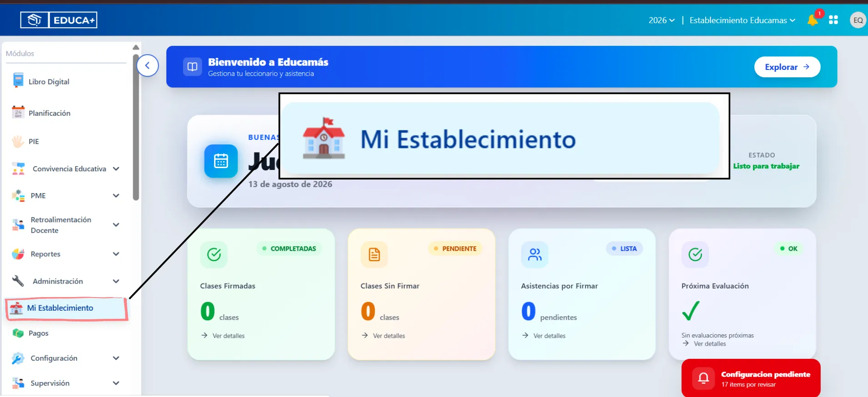Viewport: 868px width, 397px height.
Task: Expand the Configuración submenu chevron
Action: click(x=116, y=358)
